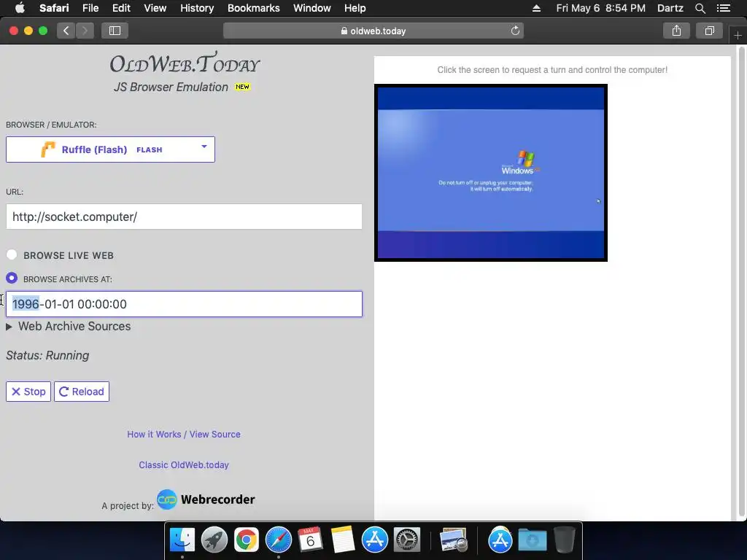
Task: Select Browse Live Web radio button
Action: pyautogui.click(x=12, y=254)
